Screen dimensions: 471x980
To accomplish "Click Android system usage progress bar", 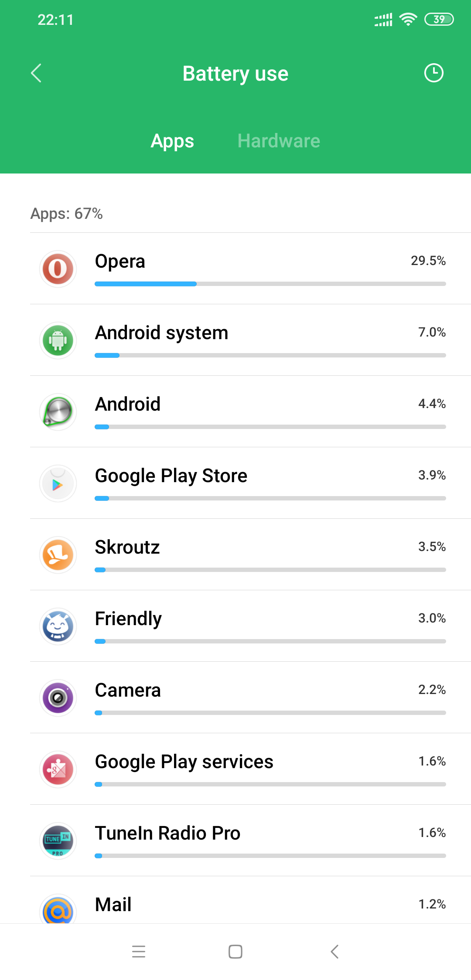I will click(x=270, y=355).
